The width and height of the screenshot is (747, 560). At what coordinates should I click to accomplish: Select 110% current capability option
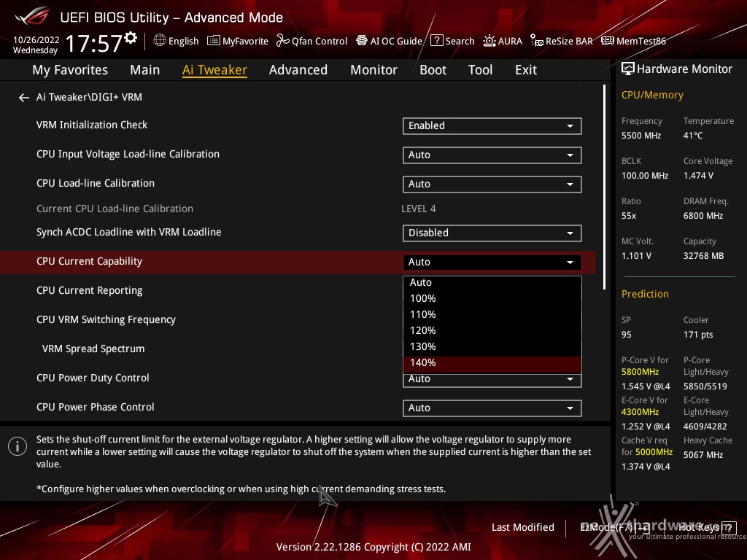(492, 315)
